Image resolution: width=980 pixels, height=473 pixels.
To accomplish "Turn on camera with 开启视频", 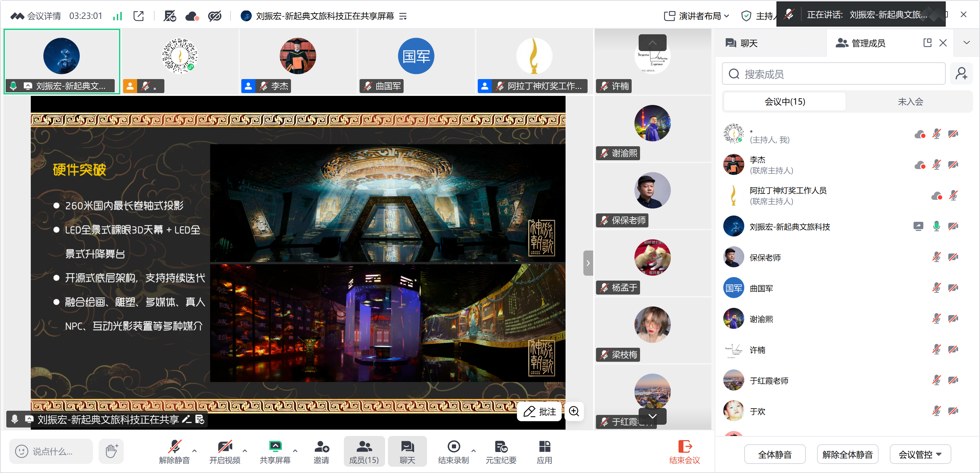I will (225, 451).
